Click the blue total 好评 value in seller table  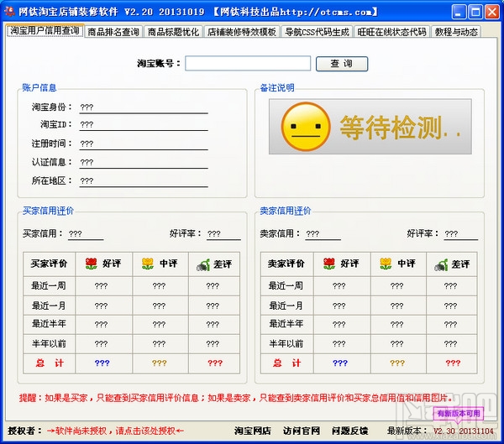[340, 363]
